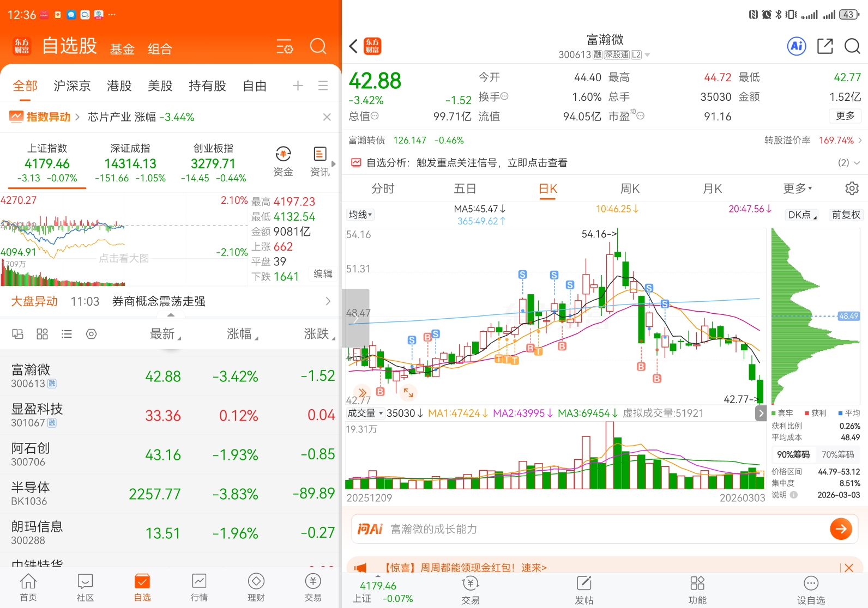Select the 深证成指 index card
Viewport: 868px width, 608px height.
tap(130, 163)
